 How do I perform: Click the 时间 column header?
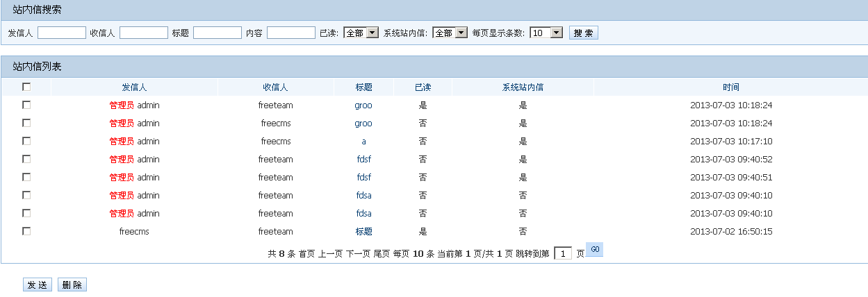(x=731, y=87)
